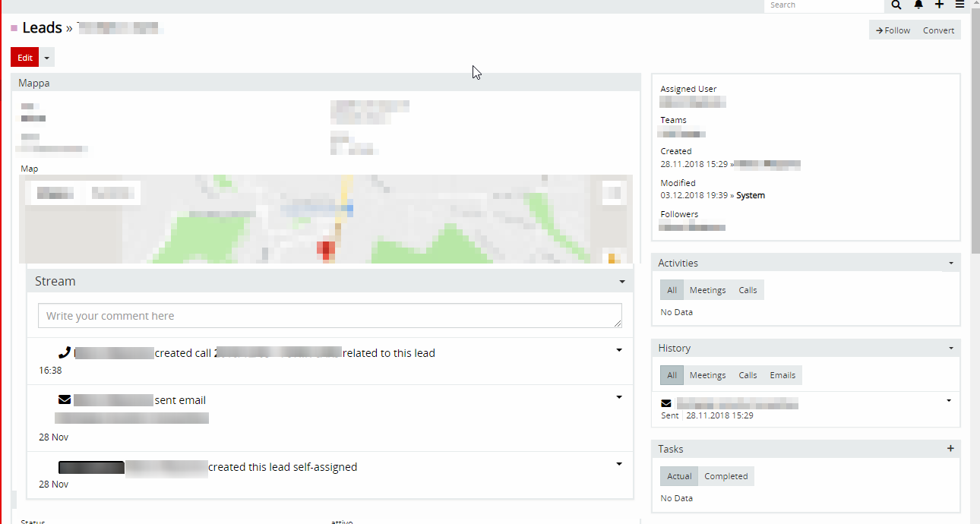980x524 pixels.
Task: Click the '16:38' timestamp on the call post
Action: point(50,371)
